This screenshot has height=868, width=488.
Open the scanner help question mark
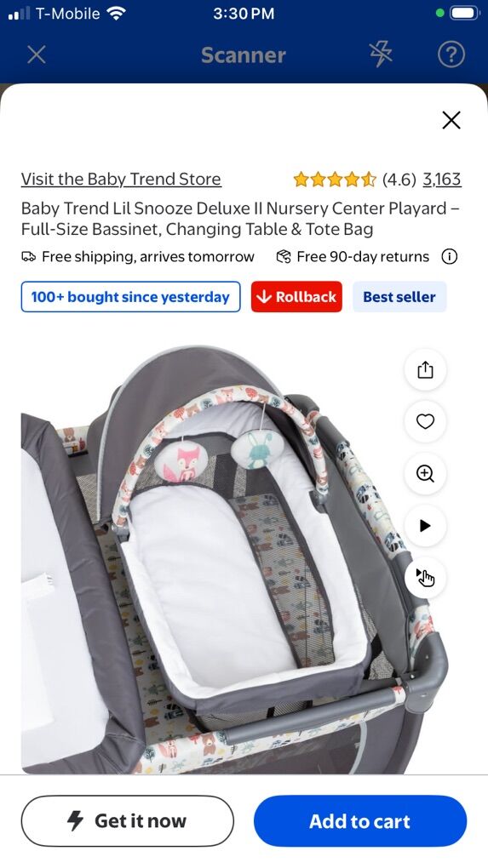click(x=451, y=54)
